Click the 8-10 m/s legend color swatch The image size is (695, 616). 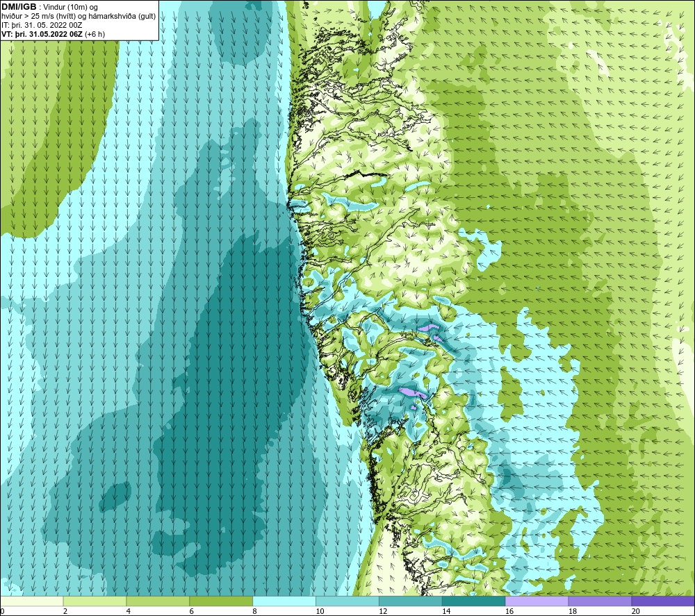[x=284, y=601]
